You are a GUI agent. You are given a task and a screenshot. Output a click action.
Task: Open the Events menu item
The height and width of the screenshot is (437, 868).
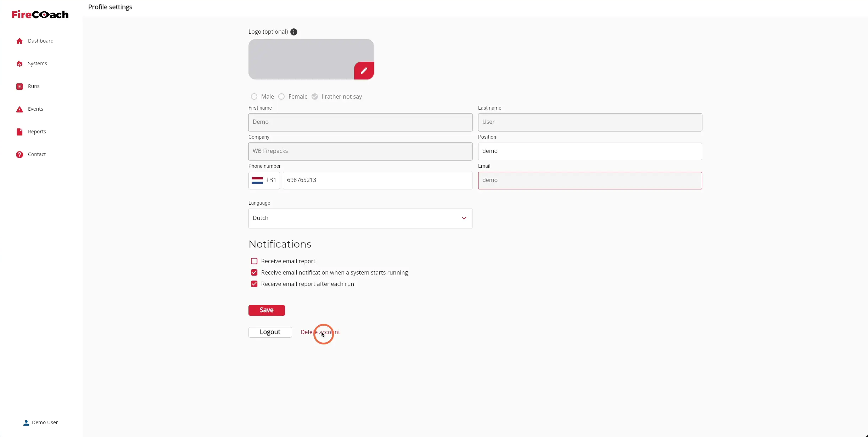tap(35, 109)
